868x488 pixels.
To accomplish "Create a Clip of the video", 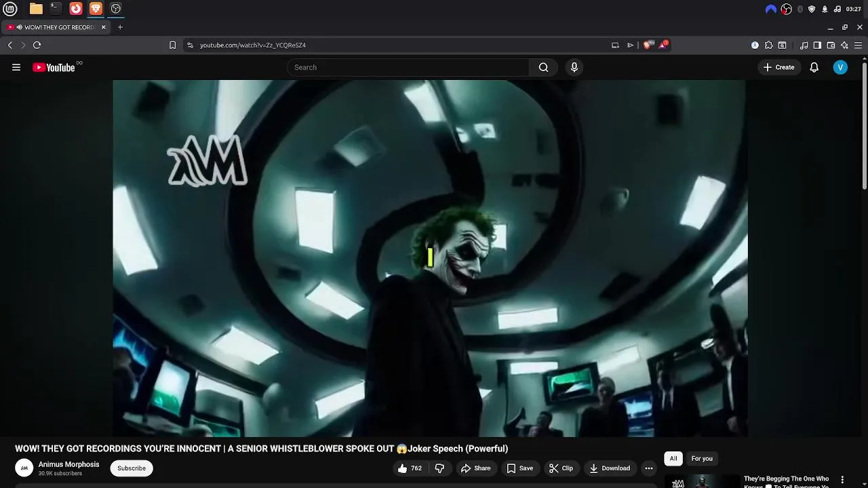I will click(x=561, y=468).
